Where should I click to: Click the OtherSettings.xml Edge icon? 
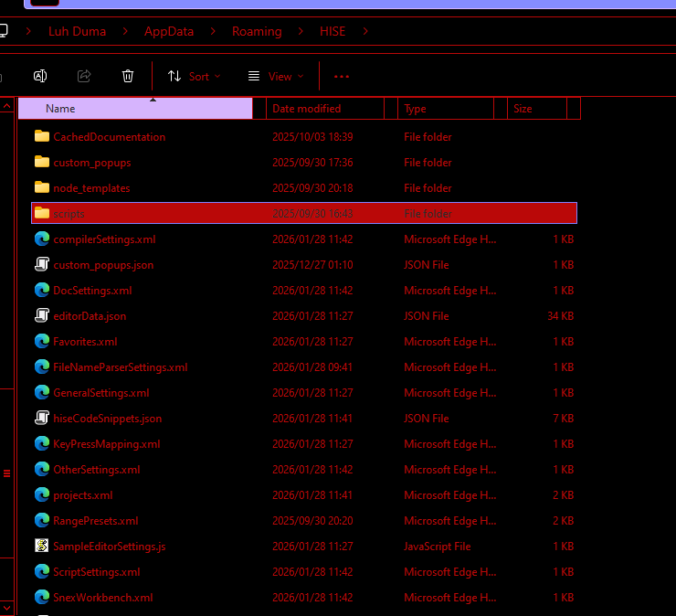pos(42,469)
